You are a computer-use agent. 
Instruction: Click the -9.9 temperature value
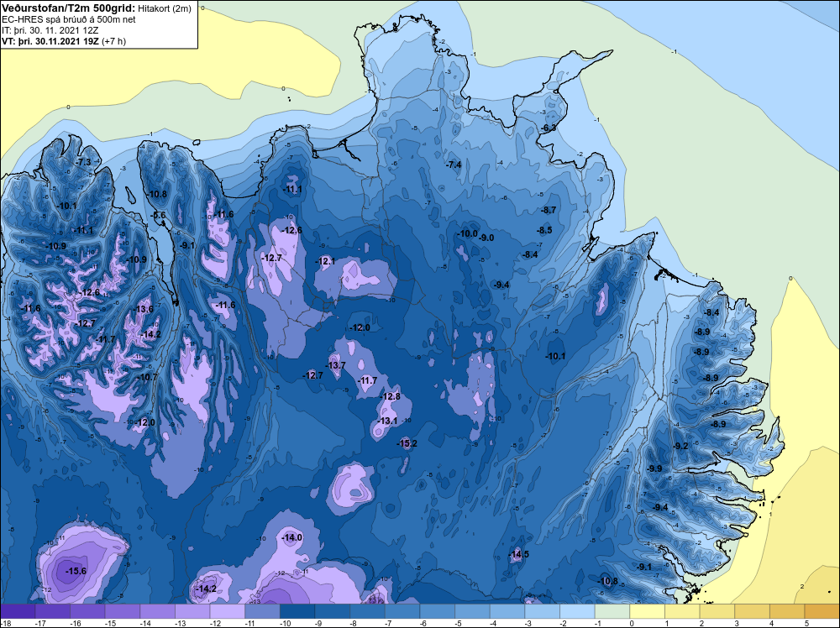[654, 468]
